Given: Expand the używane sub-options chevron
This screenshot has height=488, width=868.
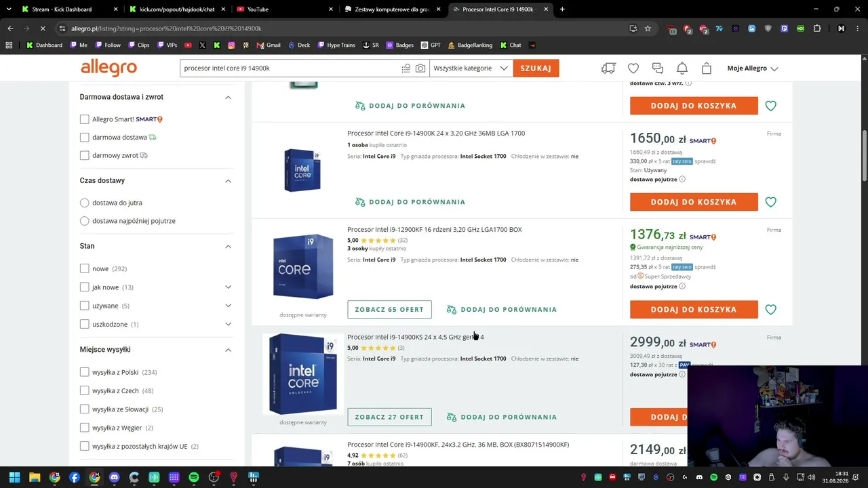Looking at the screenshot, I should [228, 306].
